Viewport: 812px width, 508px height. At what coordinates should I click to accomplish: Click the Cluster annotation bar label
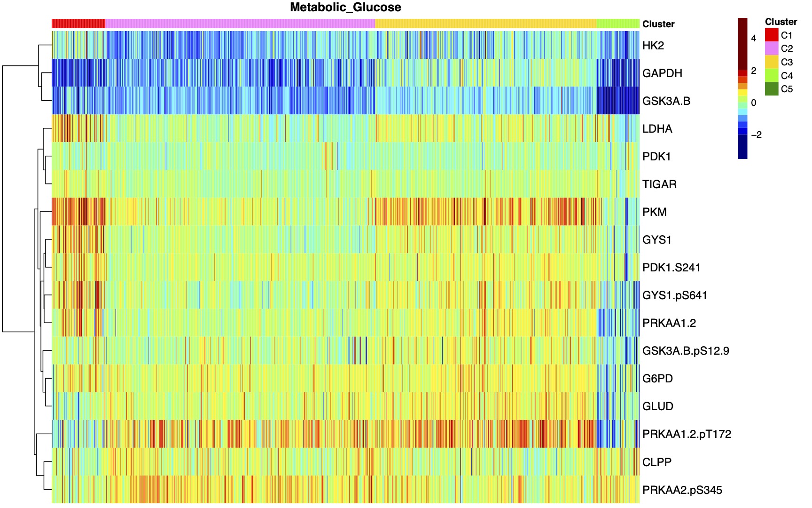tap(658, 24)
